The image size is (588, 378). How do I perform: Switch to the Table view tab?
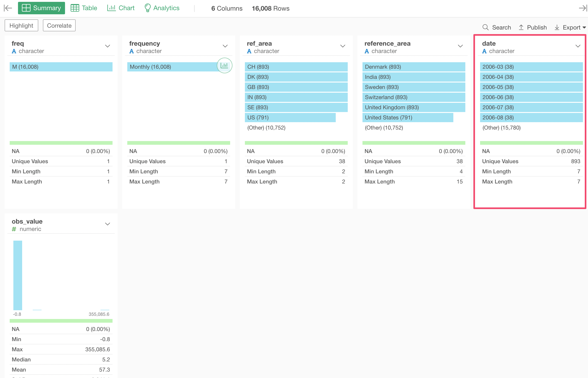click(x=84, y=8)
